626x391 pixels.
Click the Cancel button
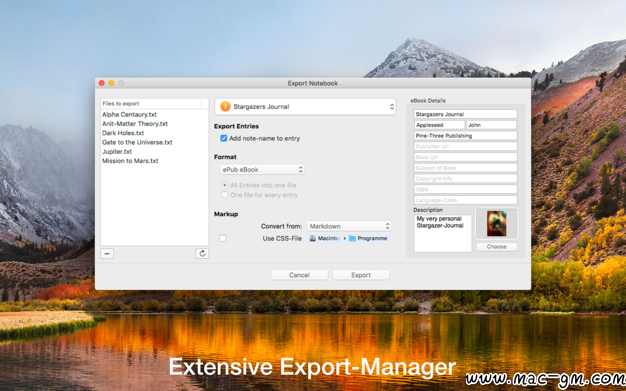(x=299, y=275)
